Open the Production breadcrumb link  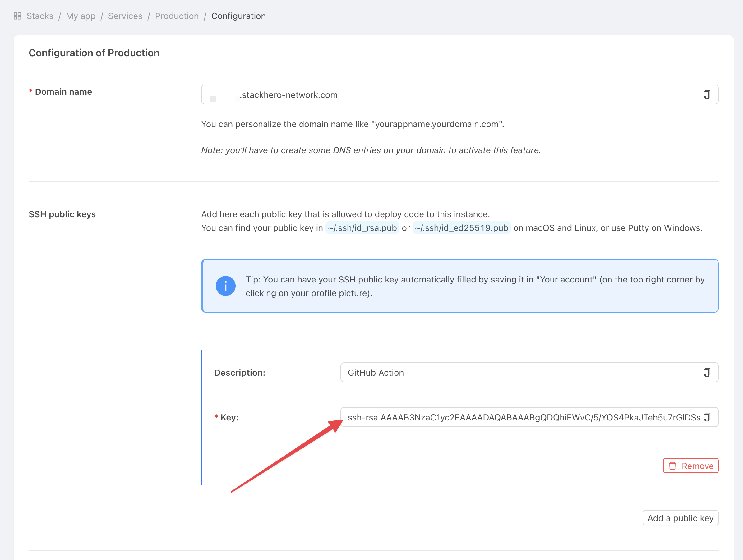tap(177, 16)
